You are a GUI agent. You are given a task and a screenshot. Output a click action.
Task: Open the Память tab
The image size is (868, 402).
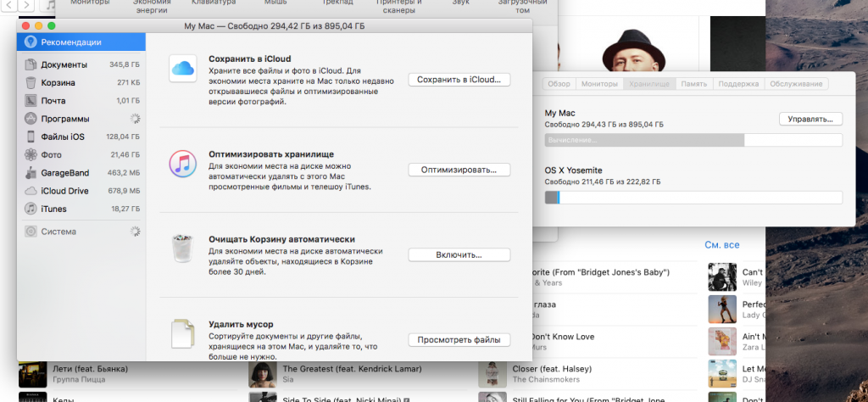tap(693, 84)
